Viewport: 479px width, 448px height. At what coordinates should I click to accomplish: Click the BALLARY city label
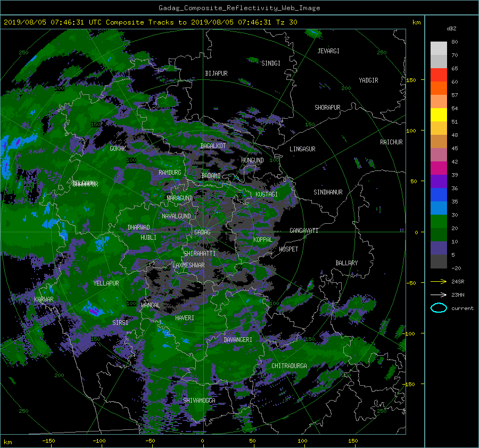click(x=346, y=263)
